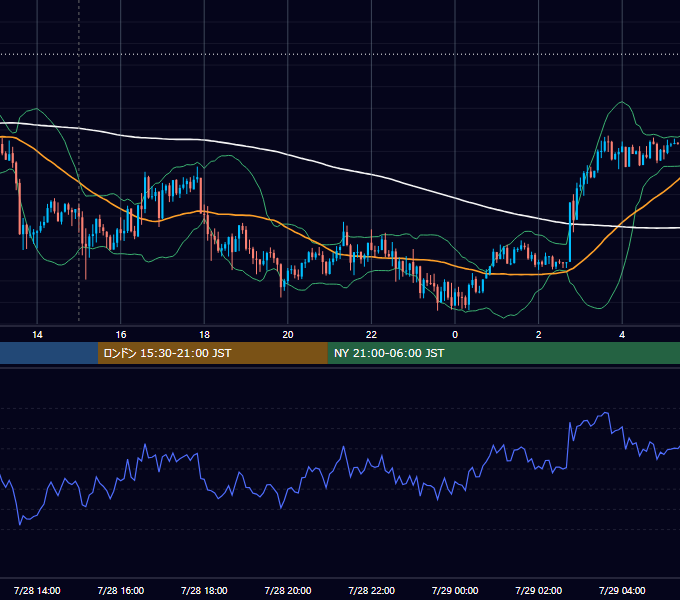Select the NY 21:00-06:00 JST session bar
Image resolution: width=680 pixels, height=600 pixels.
[x=503, y=353]
